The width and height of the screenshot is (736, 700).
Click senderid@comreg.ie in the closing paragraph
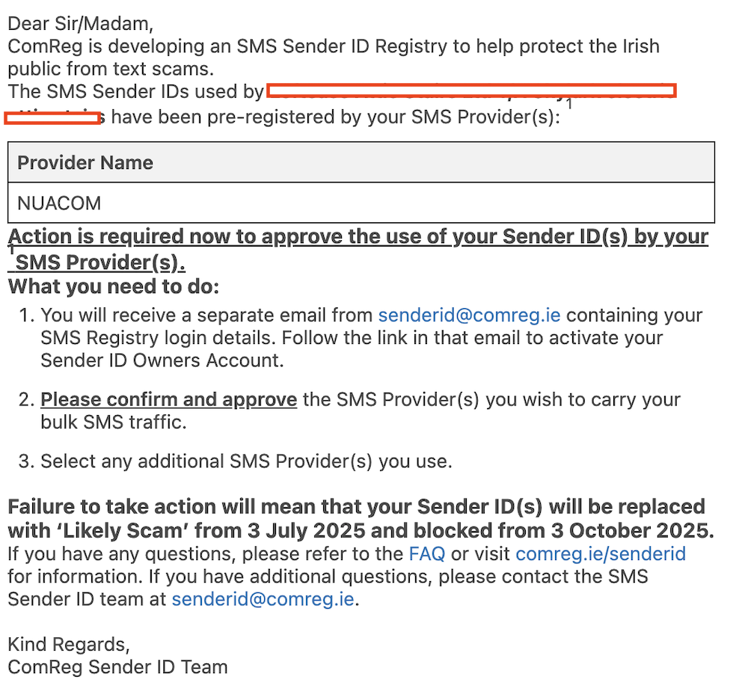pos(263,600)
